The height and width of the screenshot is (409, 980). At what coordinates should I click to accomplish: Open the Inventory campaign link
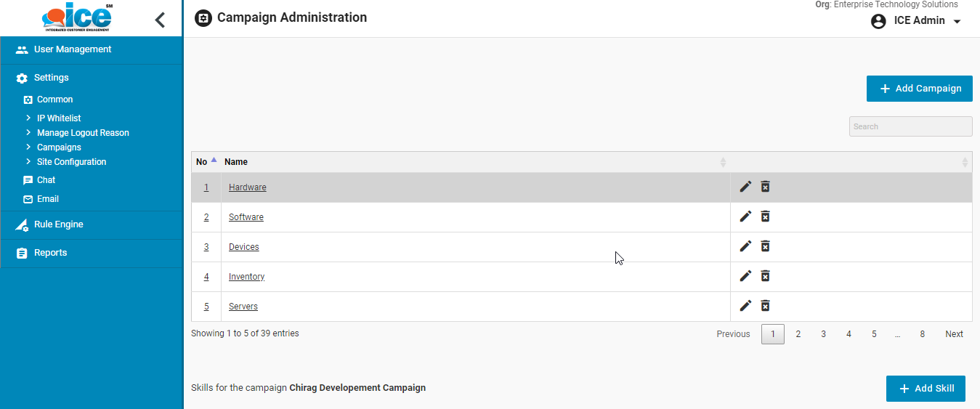pyautogui.click(x=246, y=277)
